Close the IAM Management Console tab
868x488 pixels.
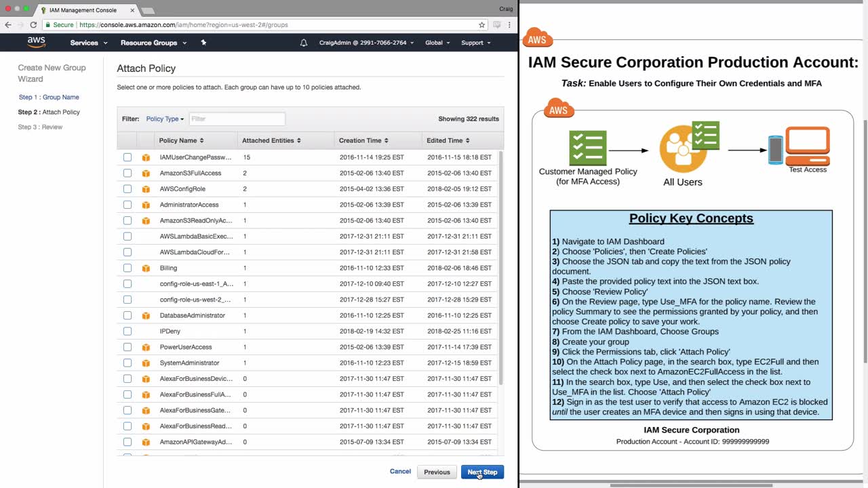132,10
